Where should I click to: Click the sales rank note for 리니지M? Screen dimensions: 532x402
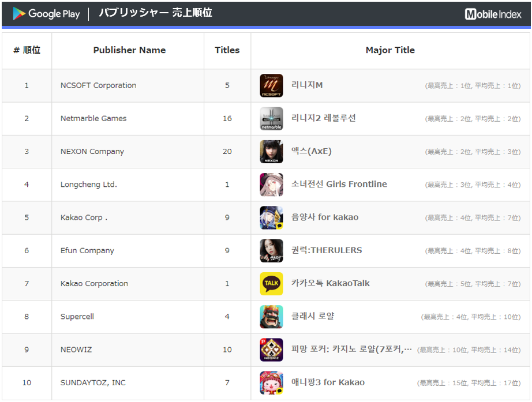(473, 86)
